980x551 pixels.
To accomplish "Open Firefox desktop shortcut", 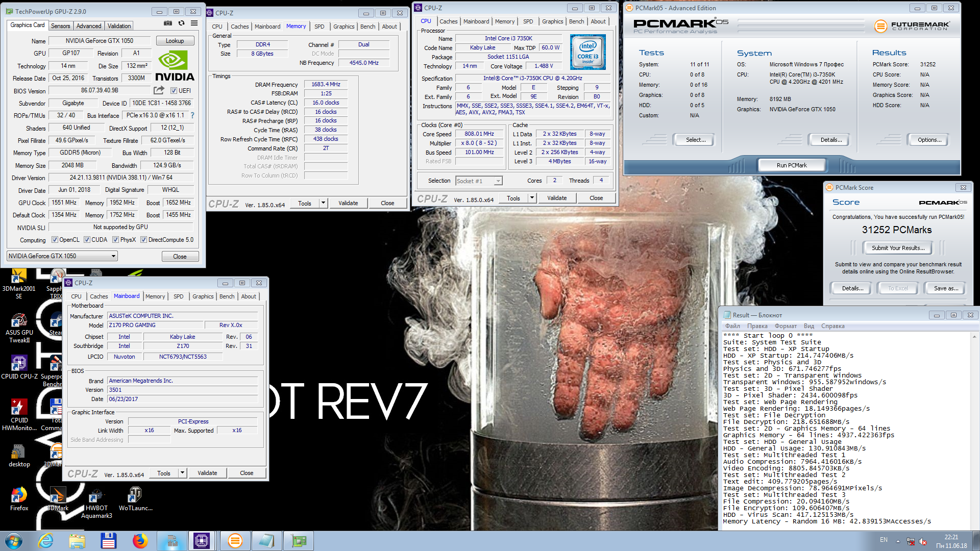I will pos(19,499).
